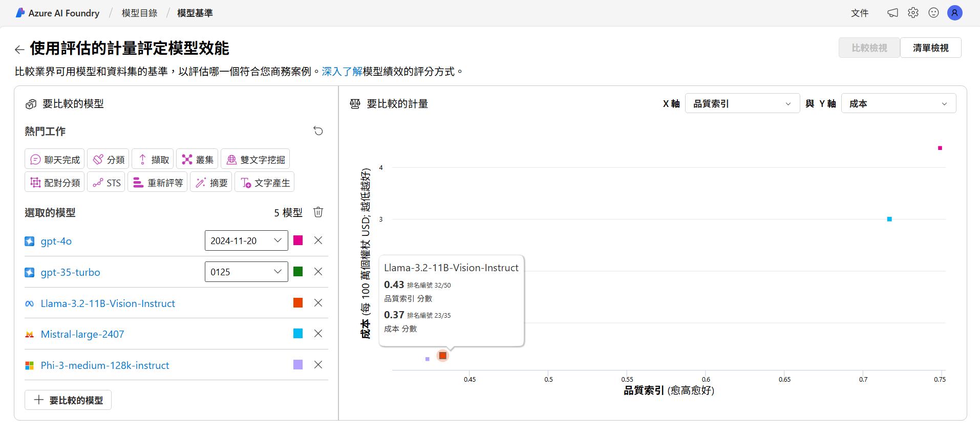The image size is (980, 438).
Task: Open the 深入了解 link
Action: (x=342, y=72)
